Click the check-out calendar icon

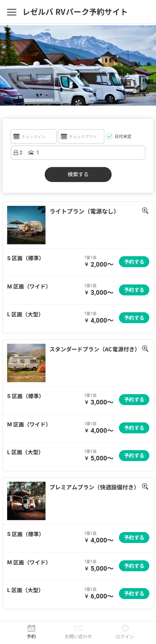tap(64, 136)
